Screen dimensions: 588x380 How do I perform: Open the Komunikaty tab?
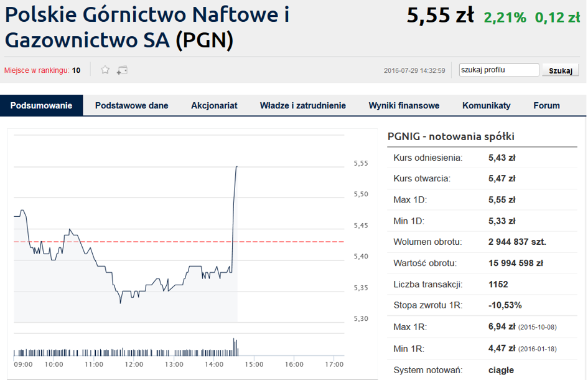[487, 105]
